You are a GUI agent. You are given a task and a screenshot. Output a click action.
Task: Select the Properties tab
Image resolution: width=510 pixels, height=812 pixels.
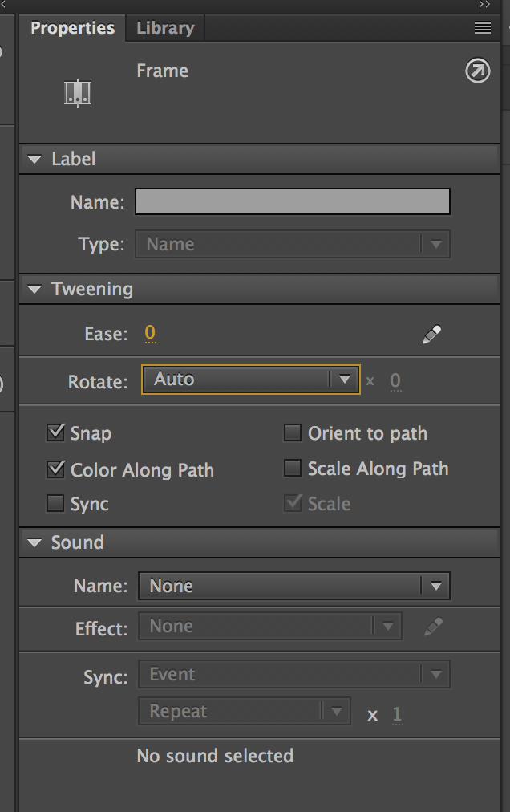(72, 28)
